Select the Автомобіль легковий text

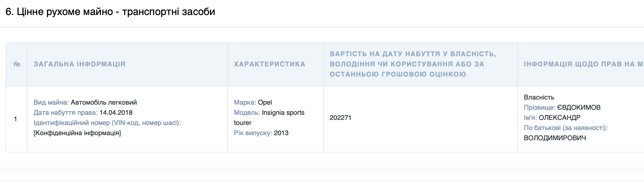coord(104,102)
